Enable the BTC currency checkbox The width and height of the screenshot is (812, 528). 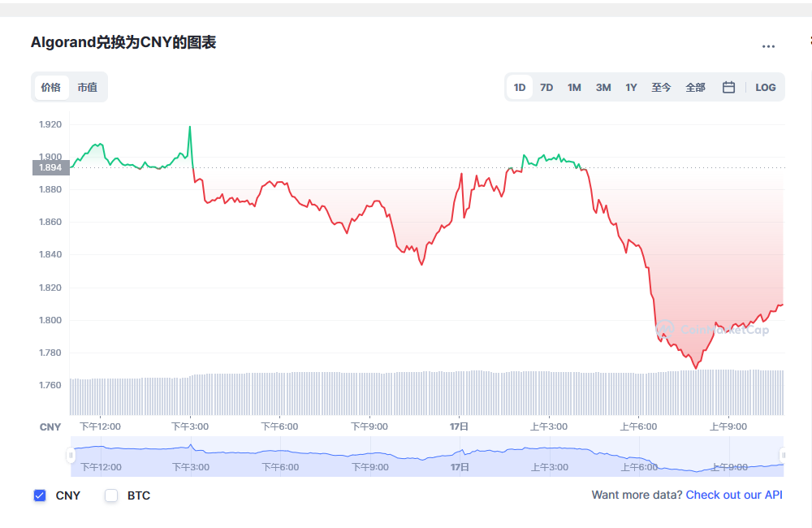tap(111, 496)
